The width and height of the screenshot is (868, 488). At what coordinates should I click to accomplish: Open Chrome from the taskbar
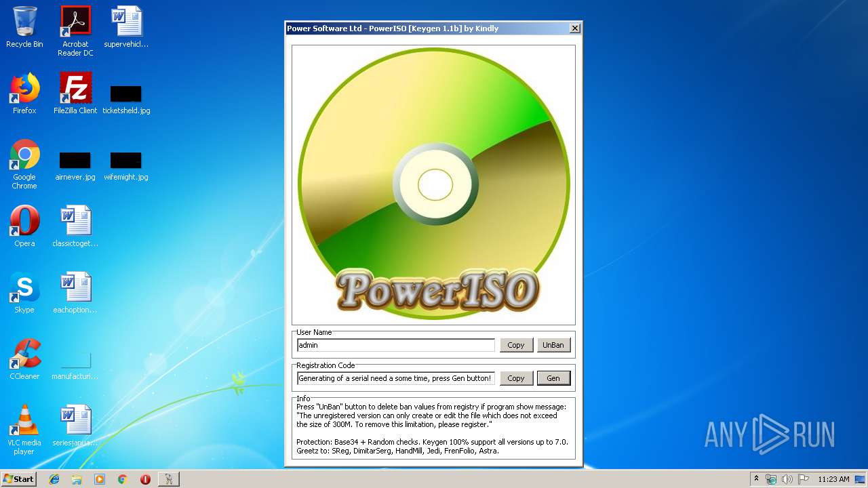[122, 479]
